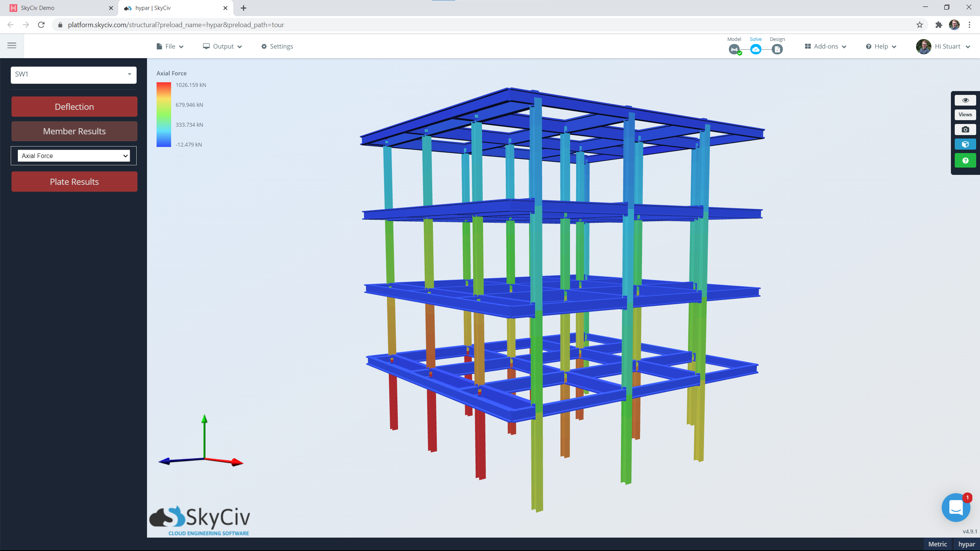980x551 pixels.
Task: Click the Add-ons icon in toolbar
Action: [x=808, y=46]
